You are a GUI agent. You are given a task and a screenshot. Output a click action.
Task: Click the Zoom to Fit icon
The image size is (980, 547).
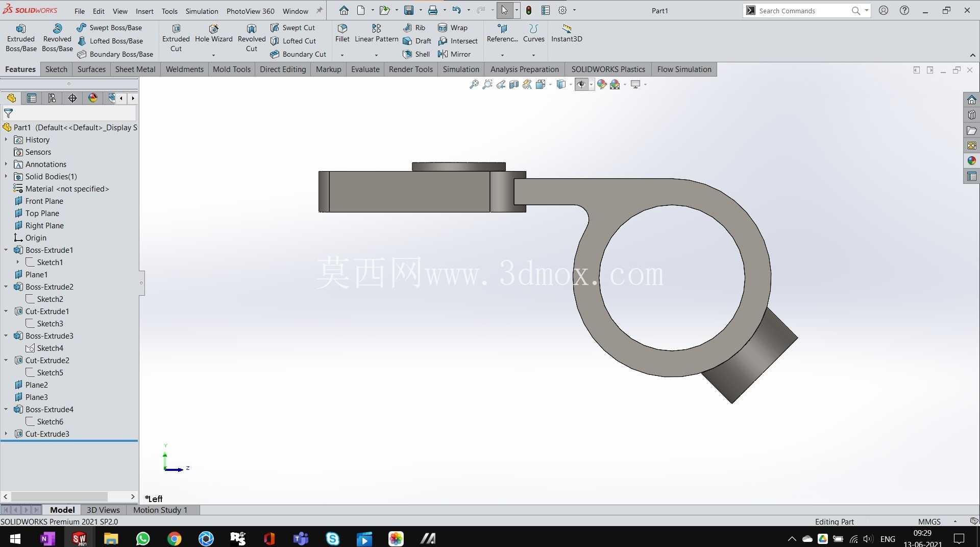(x=474, y=84)
